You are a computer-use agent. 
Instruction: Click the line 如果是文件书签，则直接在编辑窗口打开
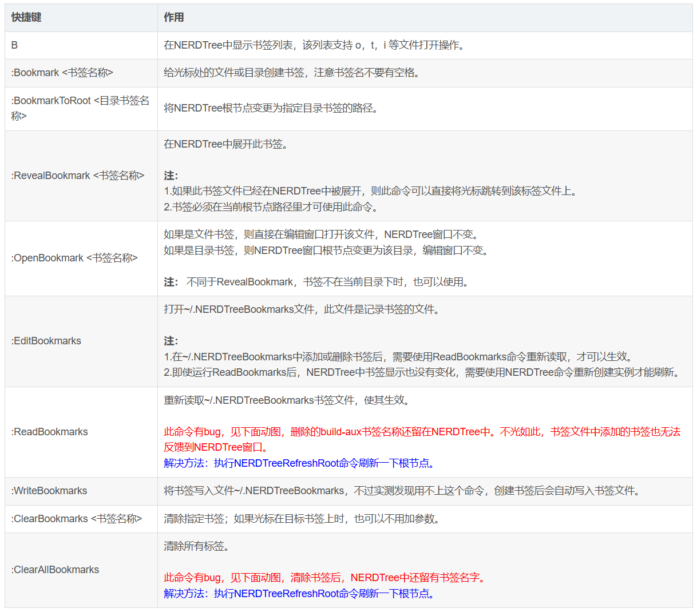pos(323,235)
